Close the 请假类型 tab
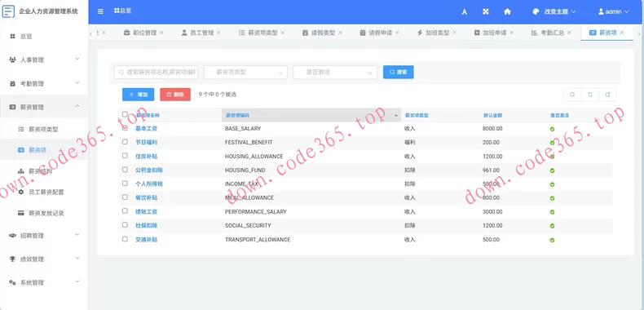644x310 pixels. (340, 33)
